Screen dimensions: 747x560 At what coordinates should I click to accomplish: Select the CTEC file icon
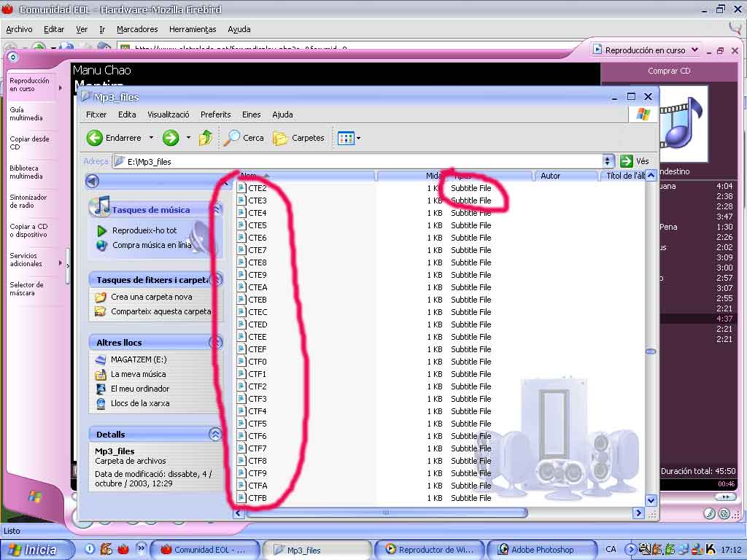(x=241, y=312)
